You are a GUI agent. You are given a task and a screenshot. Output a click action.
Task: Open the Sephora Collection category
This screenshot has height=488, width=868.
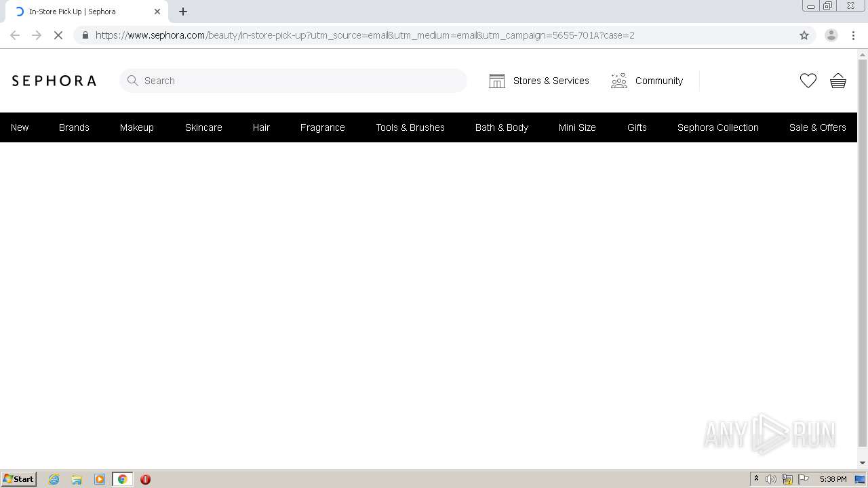tap(718, 127)
